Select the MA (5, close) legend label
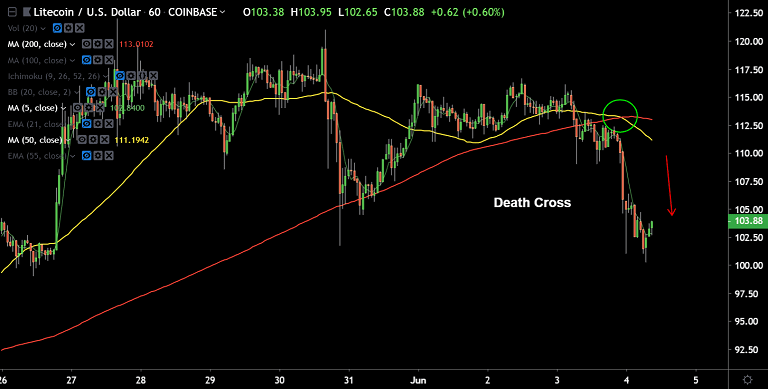 coord(33,108)
